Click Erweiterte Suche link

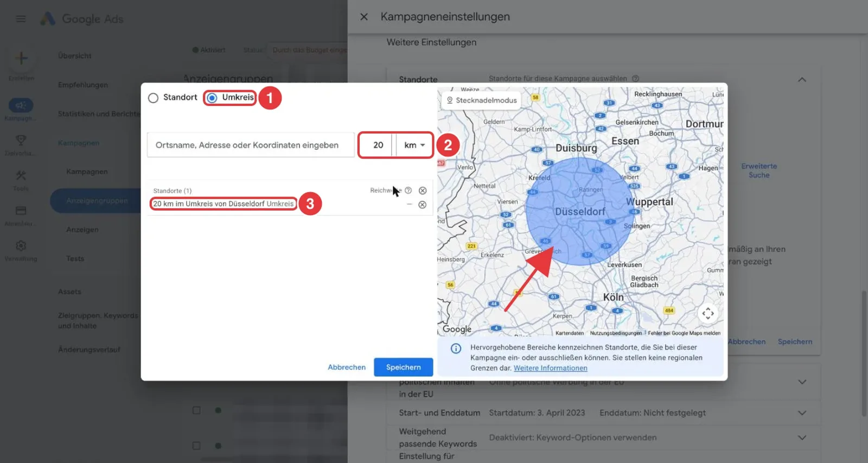pos(759,170)
